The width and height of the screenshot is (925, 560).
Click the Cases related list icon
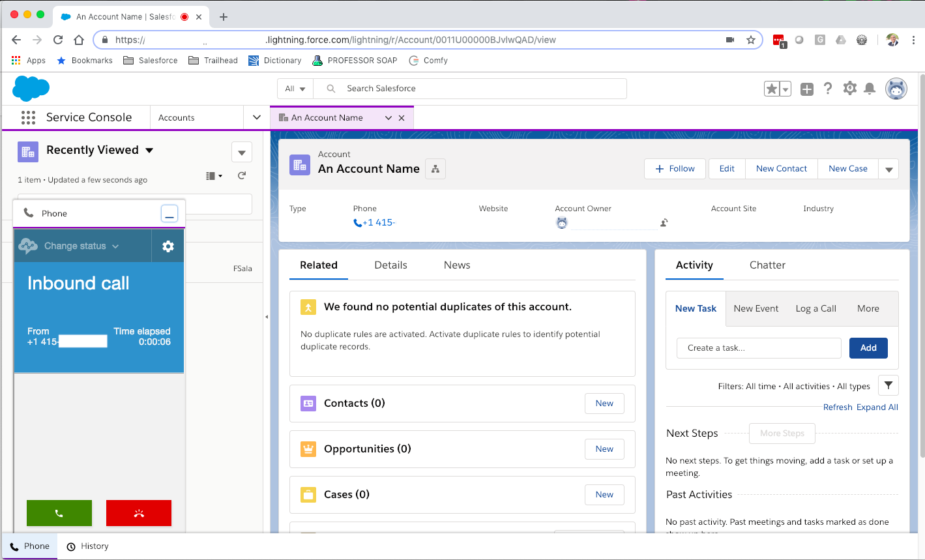point(308,495)
